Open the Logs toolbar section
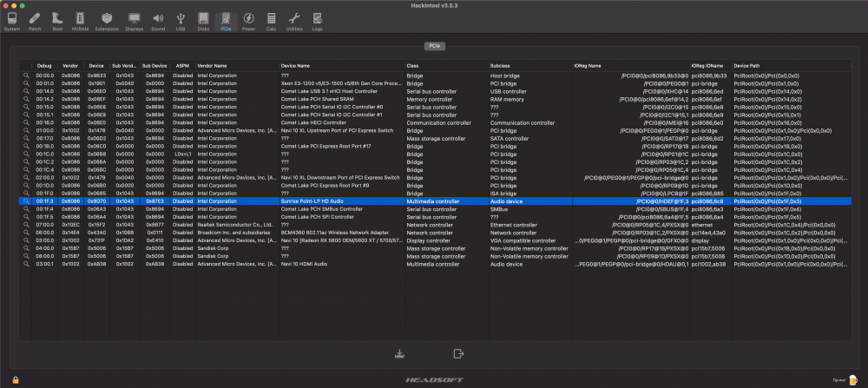Viewport: 868px width, 388px height. pos(317,22)
